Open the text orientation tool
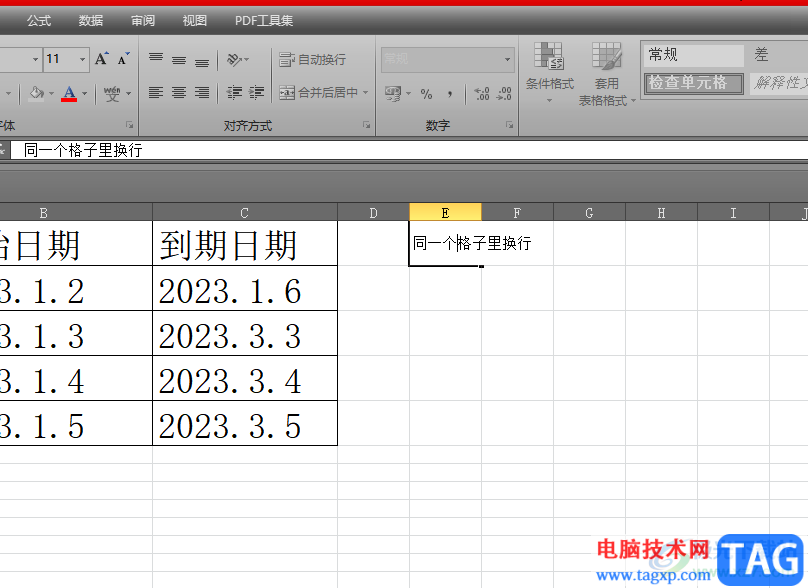The image size is (808, 588). coord(238,60)
